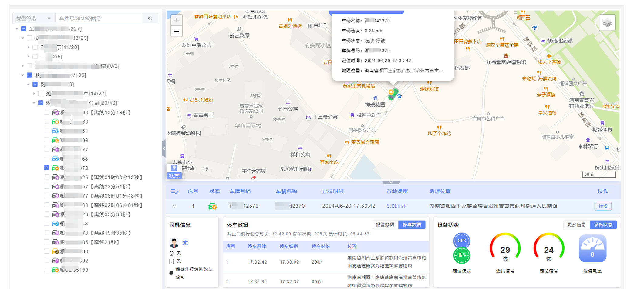Check the vehicle offline 01时00分12秒
Screen dimensions: 644x289
pyautogui.click(x=46, y=177)
